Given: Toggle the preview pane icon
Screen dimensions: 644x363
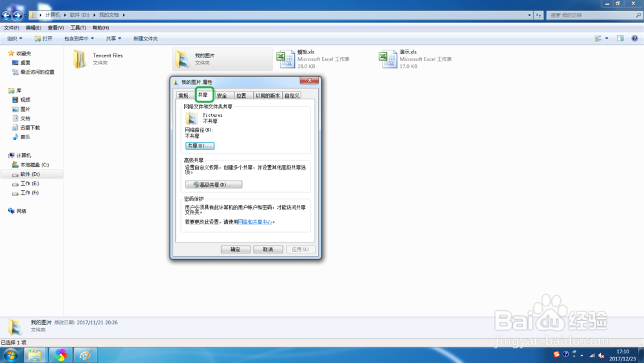Looking at the screenshot, I should pos(620,38).
